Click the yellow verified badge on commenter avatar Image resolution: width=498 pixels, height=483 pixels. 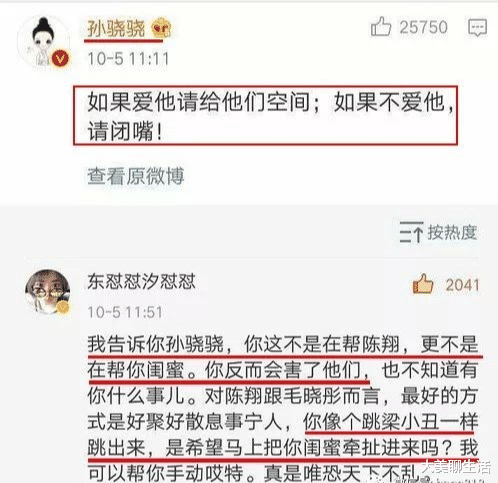click(63, 307)
